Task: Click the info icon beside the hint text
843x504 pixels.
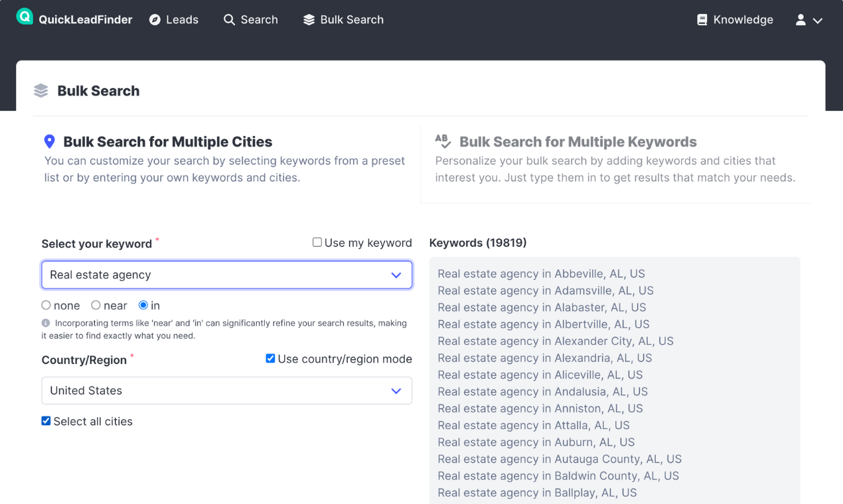Action: click(46, 323)
